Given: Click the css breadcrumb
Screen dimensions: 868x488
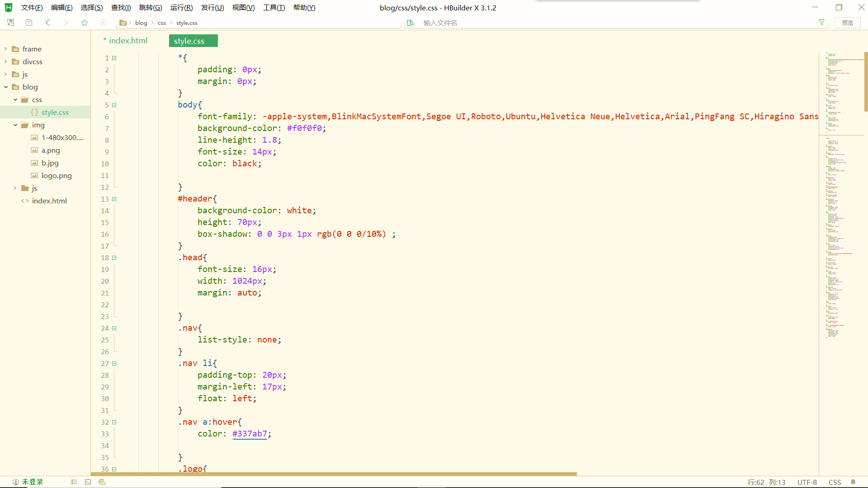Looking at the screenshot, I should pos(162,23).
